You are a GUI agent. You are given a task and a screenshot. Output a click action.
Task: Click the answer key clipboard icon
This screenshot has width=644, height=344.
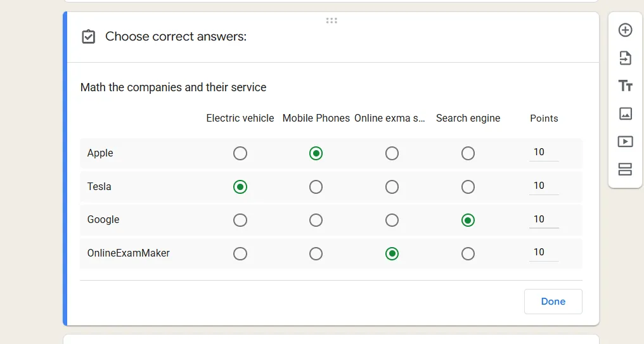(89, 37)
